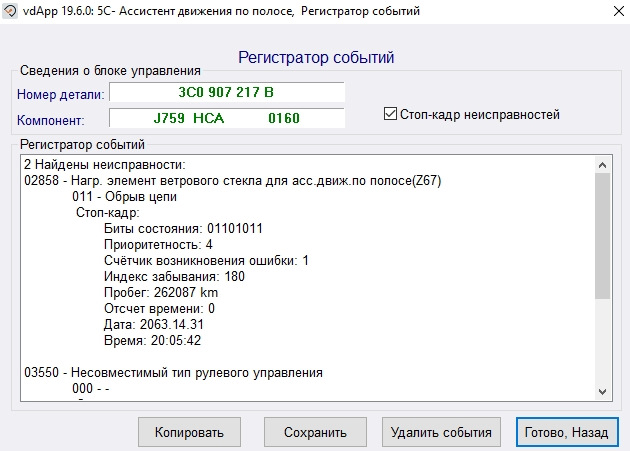Screen dimensions: 630x451
Task: Select the line '2 Найдены неисправности:'
Action: point(105,164)
